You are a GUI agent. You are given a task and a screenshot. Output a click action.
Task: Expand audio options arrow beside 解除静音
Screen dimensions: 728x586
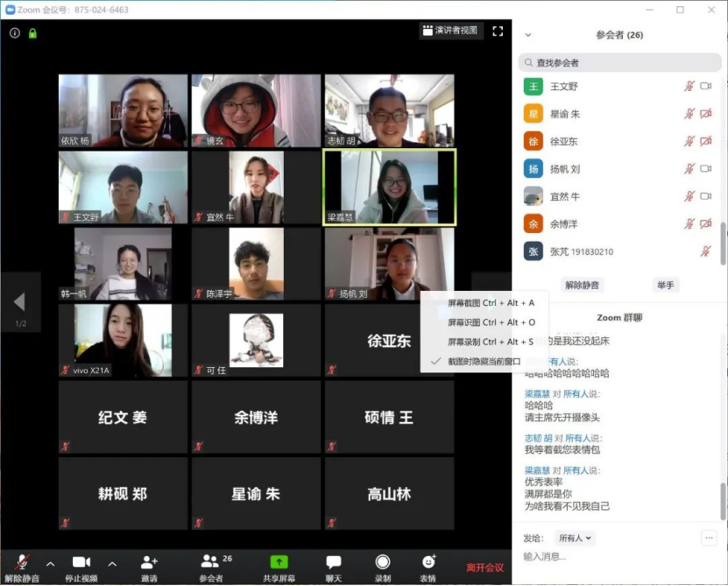50,563
